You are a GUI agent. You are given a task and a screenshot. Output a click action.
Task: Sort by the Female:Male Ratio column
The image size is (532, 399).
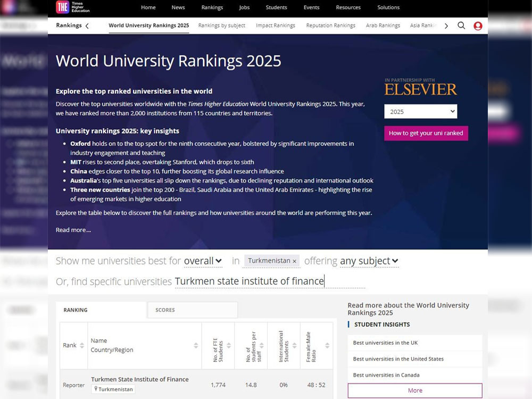327,345
